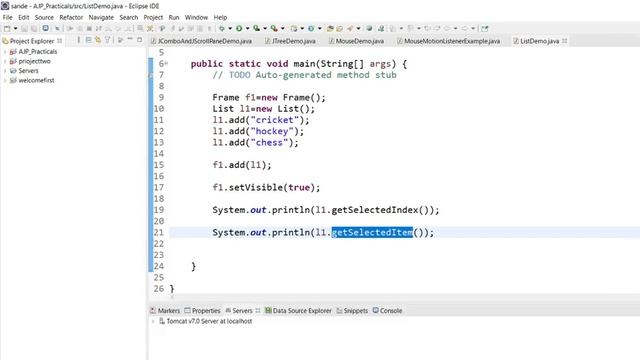The height and width of the screenshot is (360, 640).
Task: Open the Help menu
Action: (x=220, y=18)
